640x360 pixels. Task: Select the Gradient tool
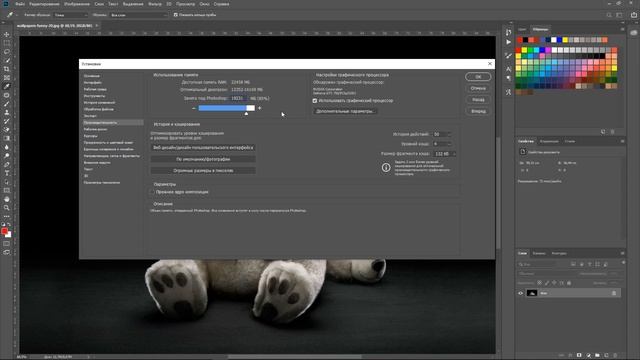pos(7,138)
